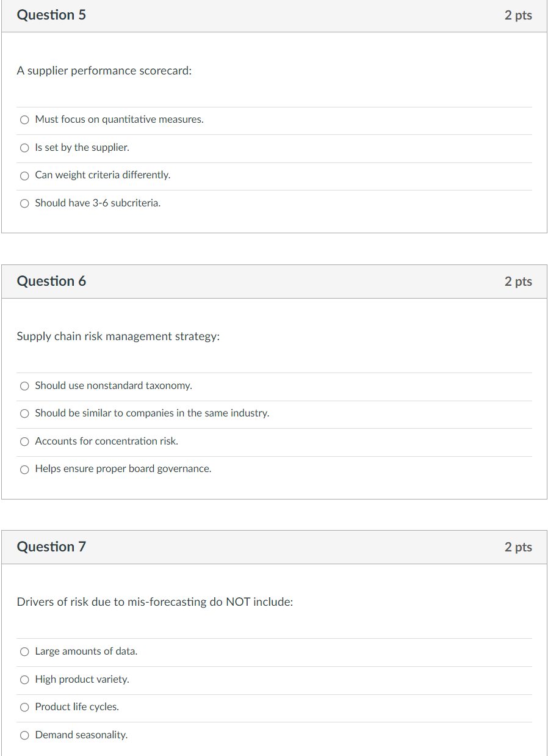
Task: Click the 2 pts label on Question 7
Action: click(x=518, y=547)
